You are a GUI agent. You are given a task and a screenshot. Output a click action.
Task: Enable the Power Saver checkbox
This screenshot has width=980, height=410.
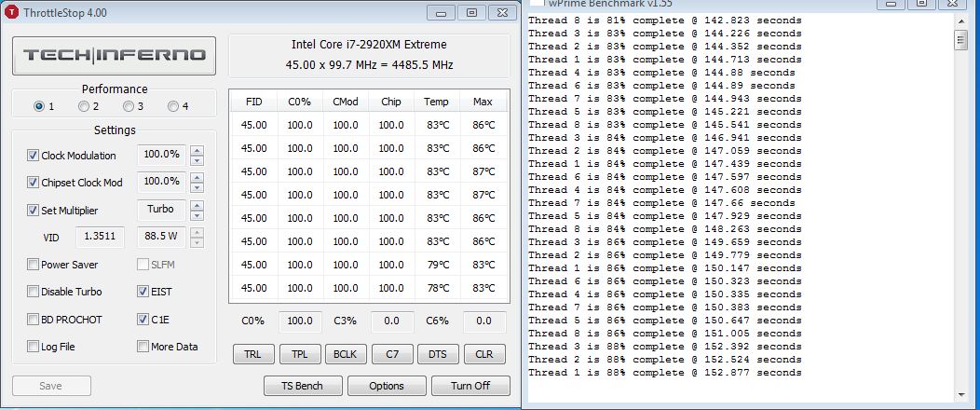tap(33, 265)
